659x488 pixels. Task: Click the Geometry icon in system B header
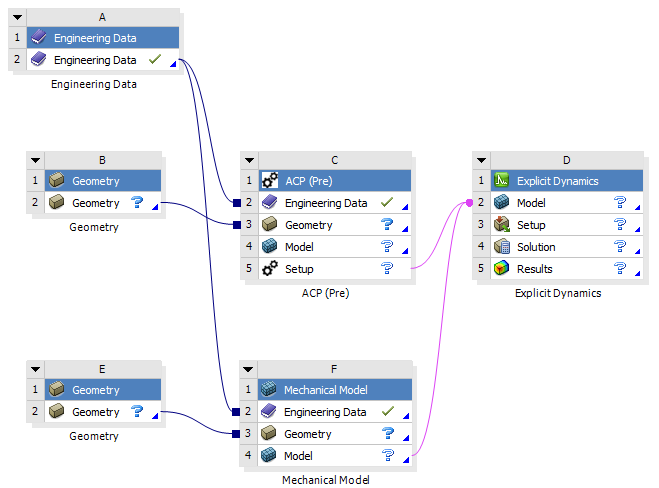pos(57,180)
